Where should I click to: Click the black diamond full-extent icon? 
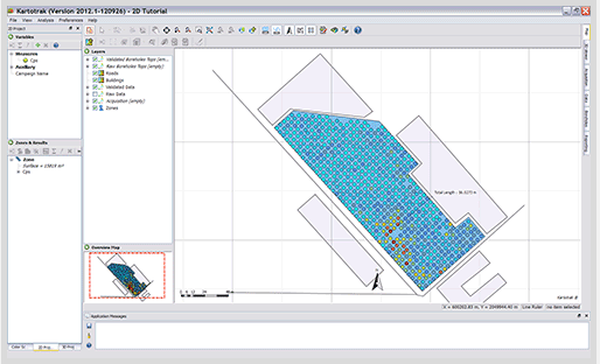click(166, 30)
